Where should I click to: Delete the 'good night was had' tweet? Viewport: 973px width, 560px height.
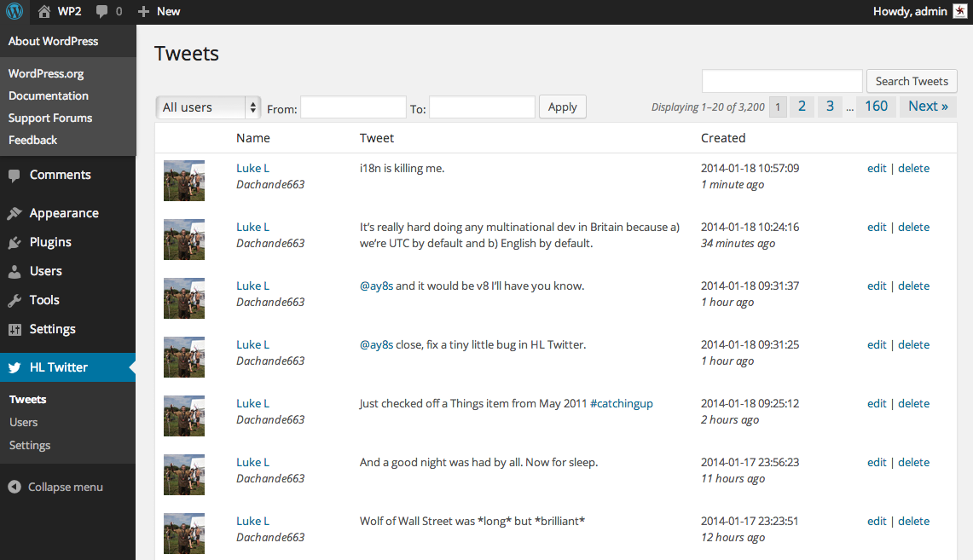click(913, 463)
